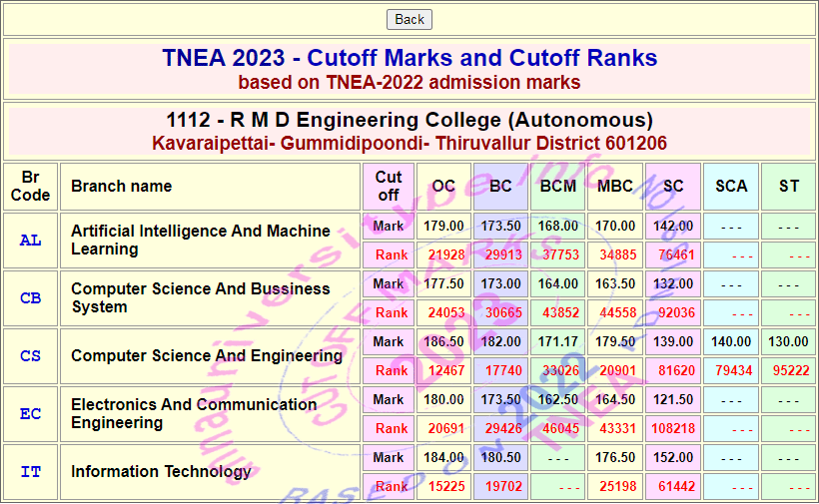This screenshot has height=504, width=819.
Task: Select Information Technology branch name
Action: (161, 472)
